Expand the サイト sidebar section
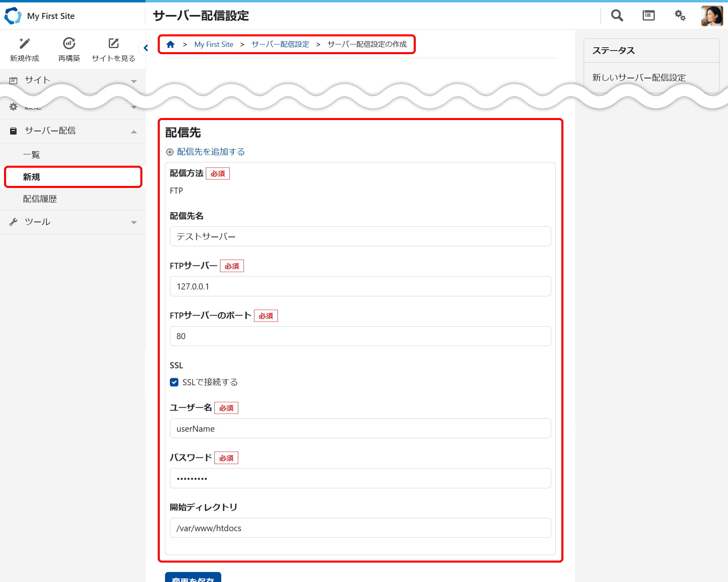This screenshot has width=728, height=582. point(133,80)
